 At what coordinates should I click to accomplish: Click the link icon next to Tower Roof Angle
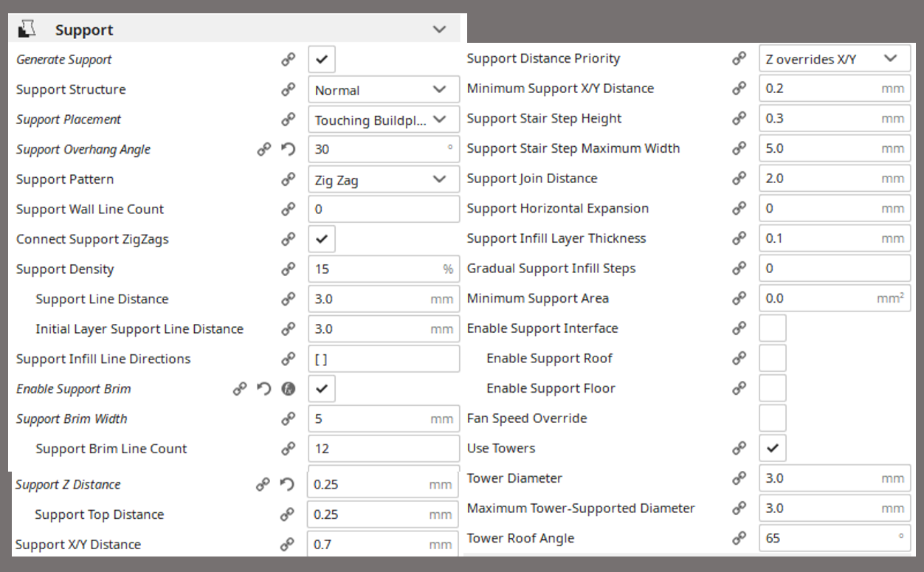(739, 538)
